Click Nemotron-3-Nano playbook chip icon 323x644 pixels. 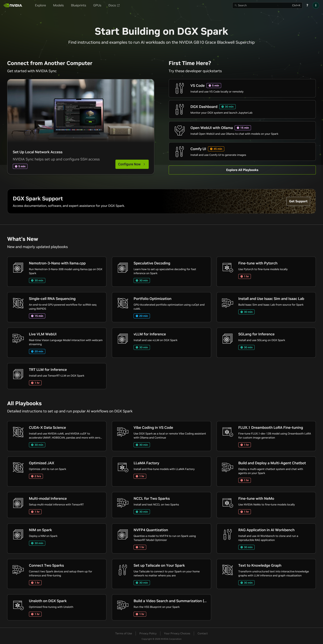[x=18, y=268]
